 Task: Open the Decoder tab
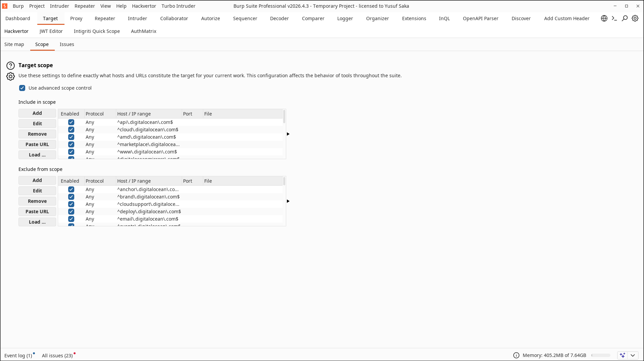(x=280, y=18)
